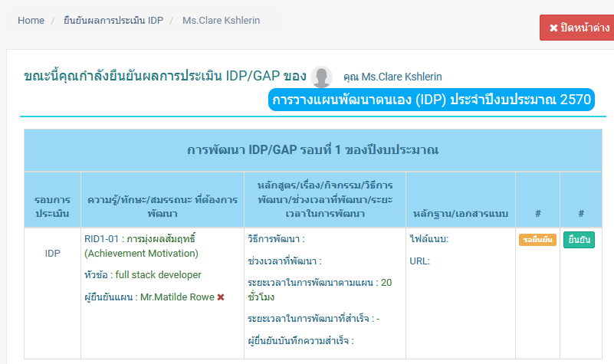The width and height of the screenshot is (614, 364).
Task: Click the ไฟล์แนบ attachment label
Action: (x=428, y=239)
